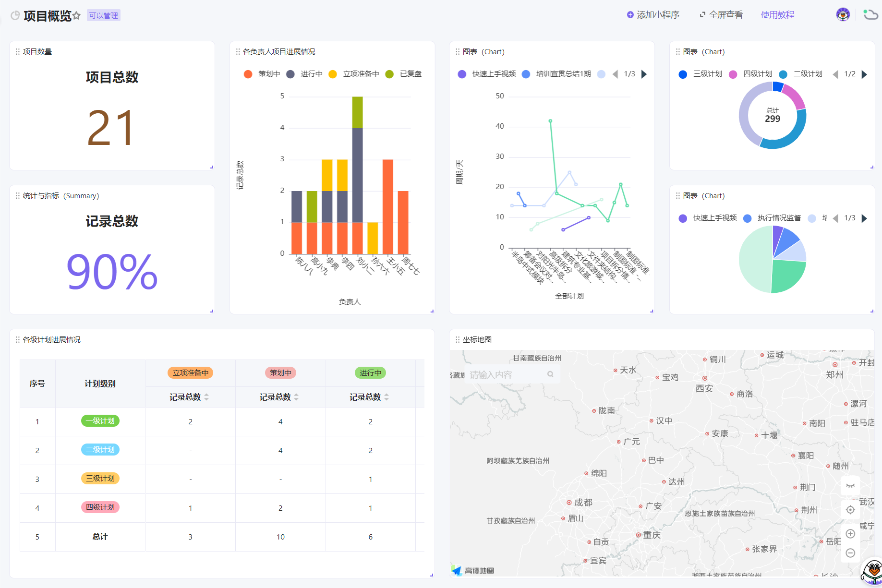The height and width of the screenshot is (588, 882).
Task: Open the 使用教程 link
Action: pyautogui.click(x=778, y=15)
